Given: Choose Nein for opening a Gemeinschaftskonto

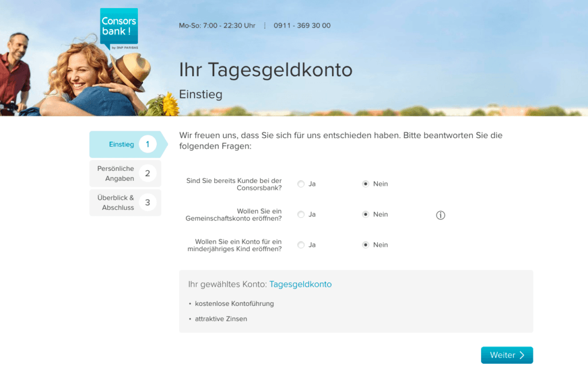Looking at the screenshot, I should (365, 215).
